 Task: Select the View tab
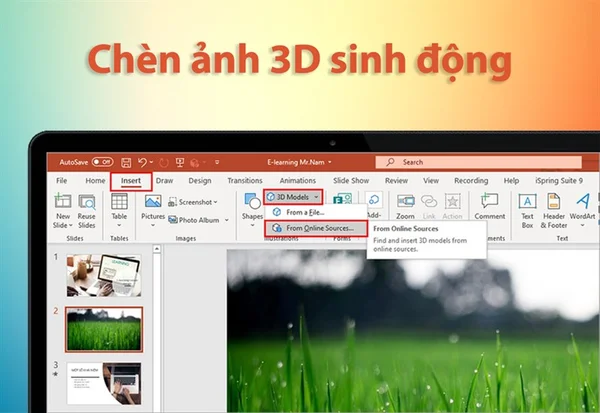tap(431, 181)
